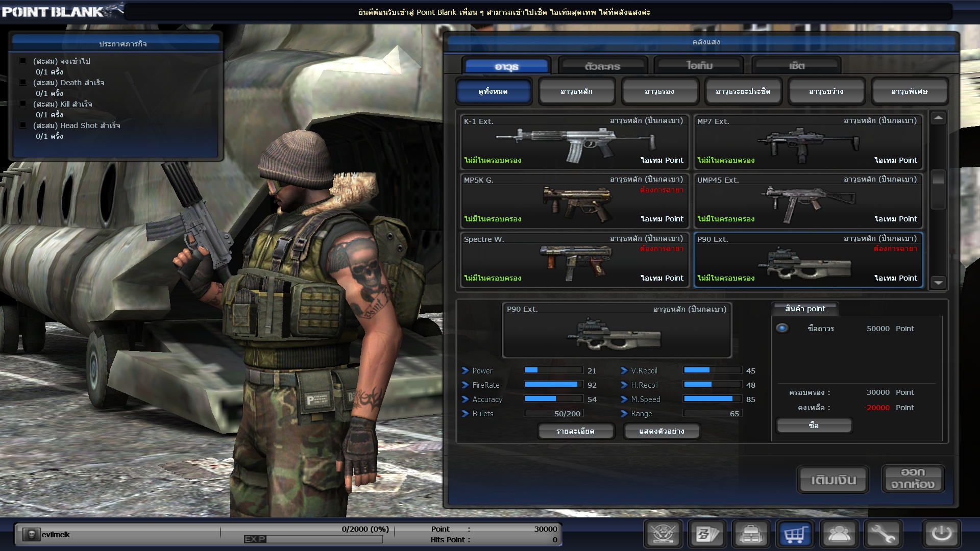980x551 pixels.
Task: Switch to the ตัวละคร character tab
Action: click(602, 66)
